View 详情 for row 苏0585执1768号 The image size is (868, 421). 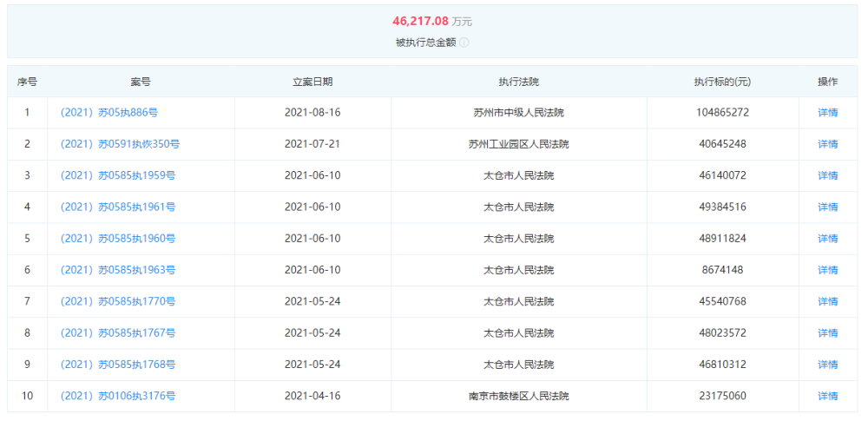[827, 365]
